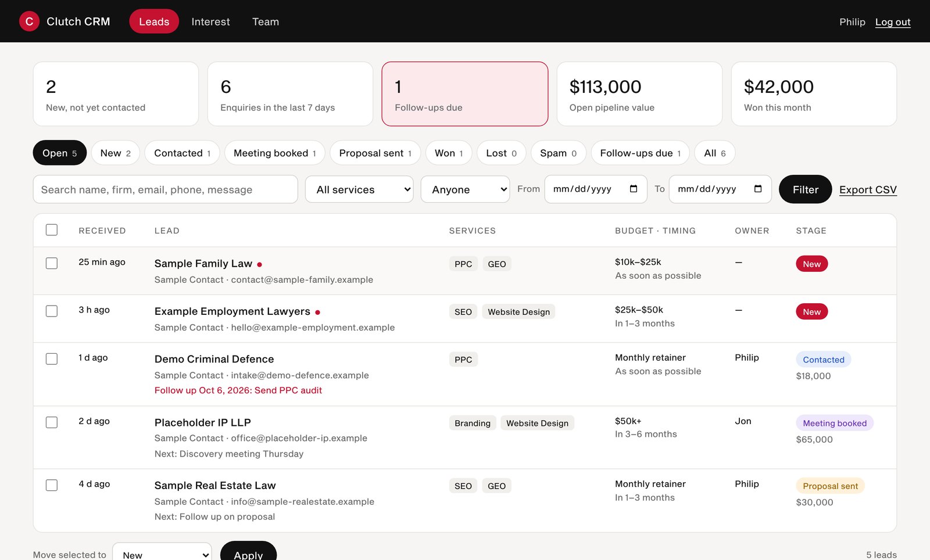
Task: Toggle the select-all leads checkbox
Action: coord(52,230)
